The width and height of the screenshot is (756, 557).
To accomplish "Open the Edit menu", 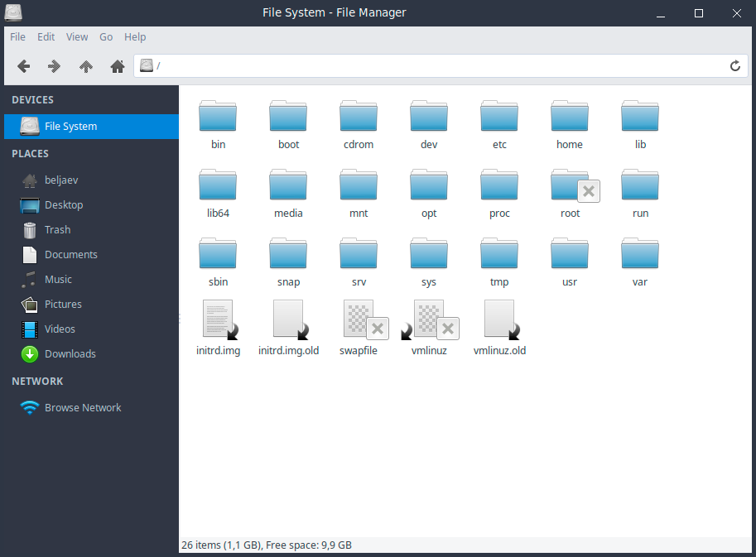I will click(x=46, y=37).
